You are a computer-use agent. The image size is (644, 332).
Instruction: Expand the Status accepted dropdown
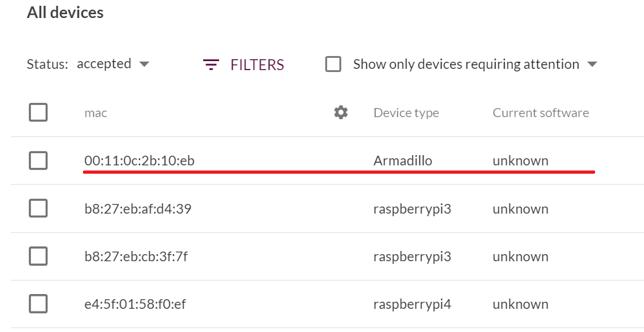click(144, 64)
